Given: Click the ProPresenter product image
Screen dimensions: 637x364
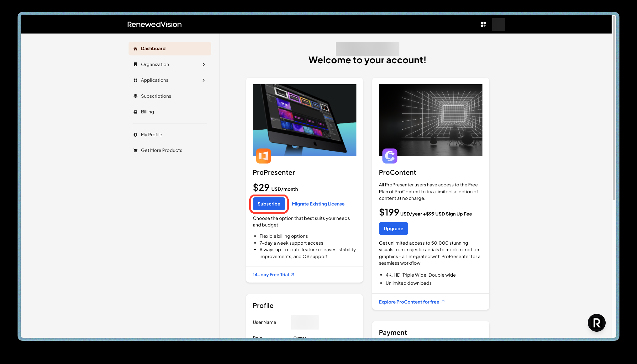Looking at the screenshot, I should tap(304, 120).
